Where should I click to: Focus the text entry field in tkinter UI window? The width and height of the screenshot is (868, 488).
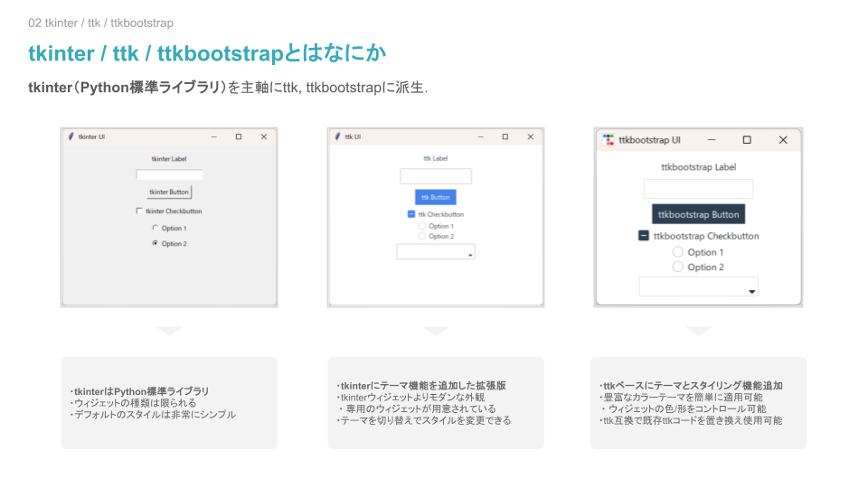[x=169, y=174]
